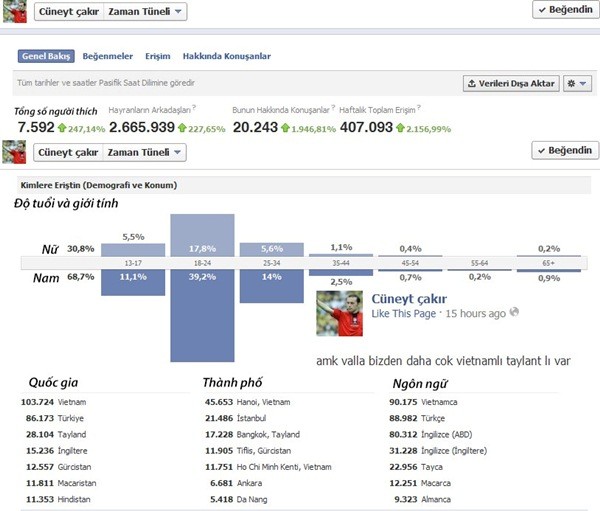This screenshot has width=600, height=511.
Task: Open the Cüneyt çakır page name link
Action: pos(409,299)
